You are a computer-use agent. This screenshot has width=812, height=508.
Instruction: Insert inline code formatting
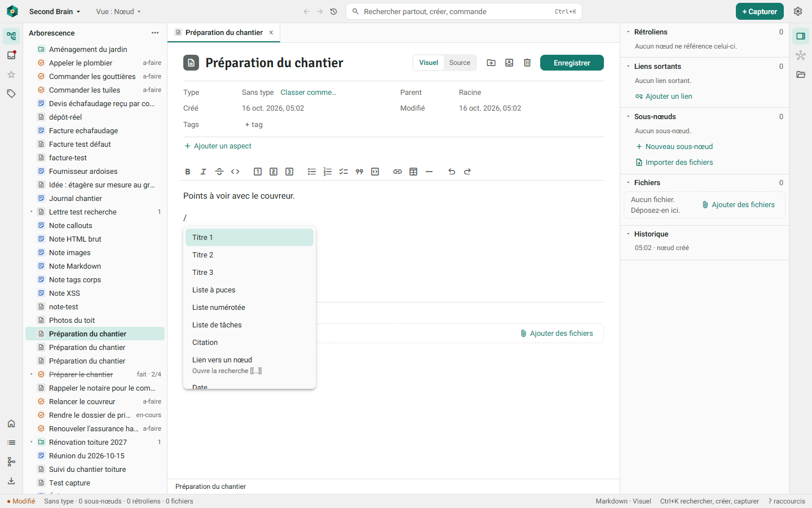pyautogui.click(x=235, y=172)
